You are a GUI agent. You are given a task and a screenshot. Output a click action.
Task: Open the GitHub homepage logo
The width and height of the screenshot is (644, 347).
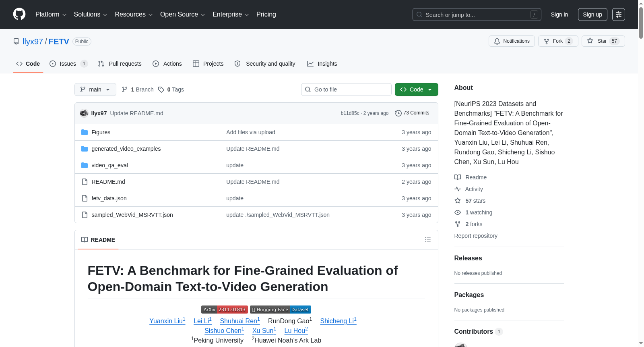19,14
